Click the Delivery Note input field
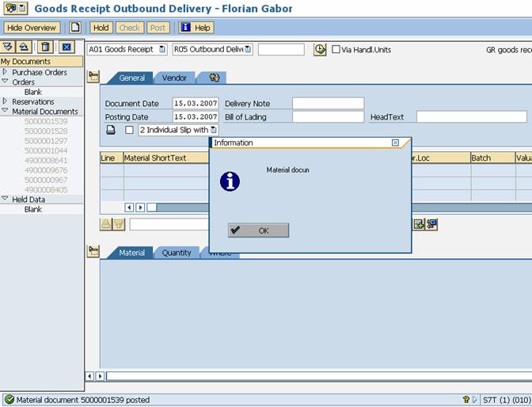This screenshot has height=407, width=532. pos(328,104)
